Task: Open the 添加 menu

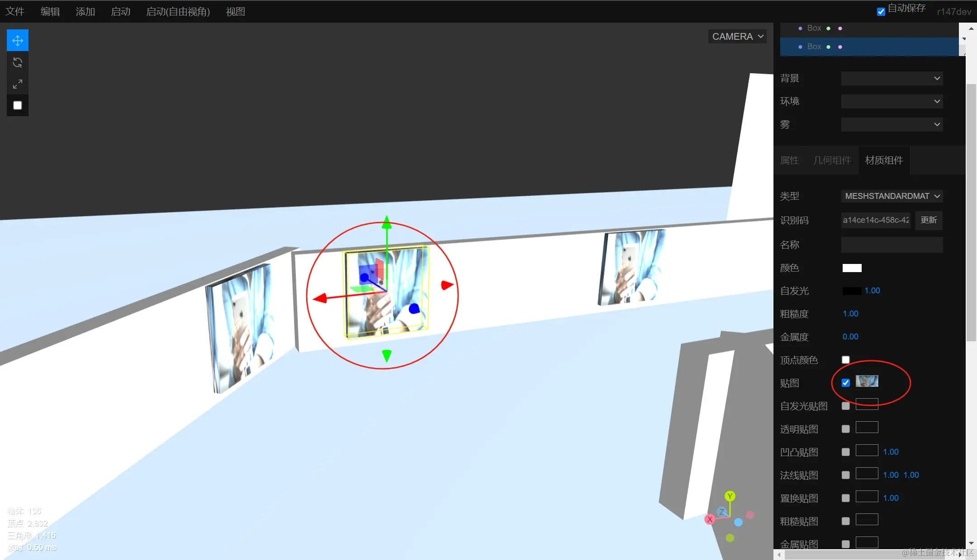Action: point(85,12)
